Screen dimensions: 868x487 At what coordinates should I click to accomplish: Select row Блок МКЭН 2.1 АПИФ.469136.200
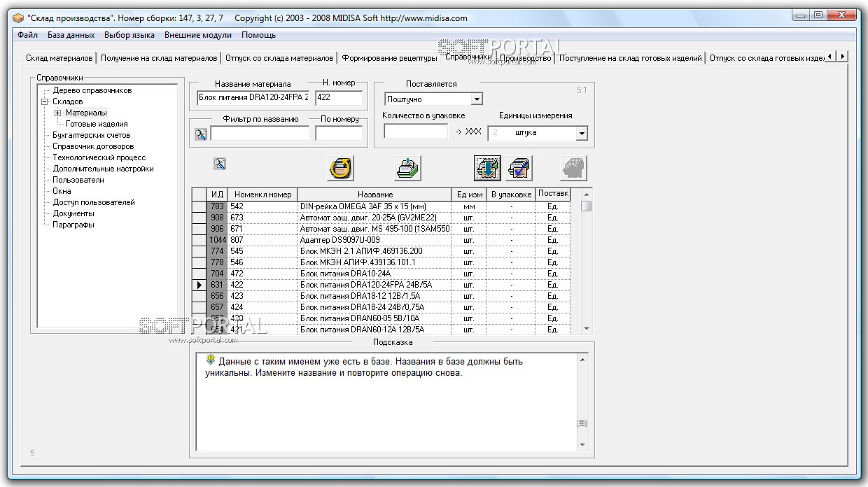click(381, 251)
